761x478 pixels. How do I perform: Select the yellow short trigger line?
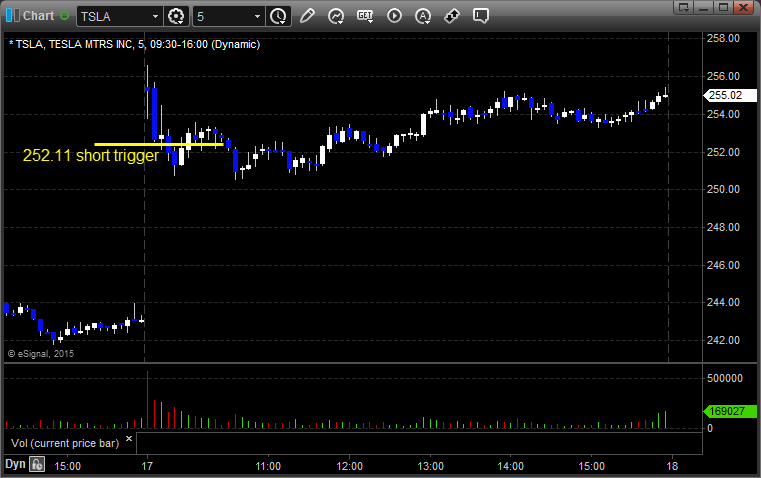coord(159,144)
